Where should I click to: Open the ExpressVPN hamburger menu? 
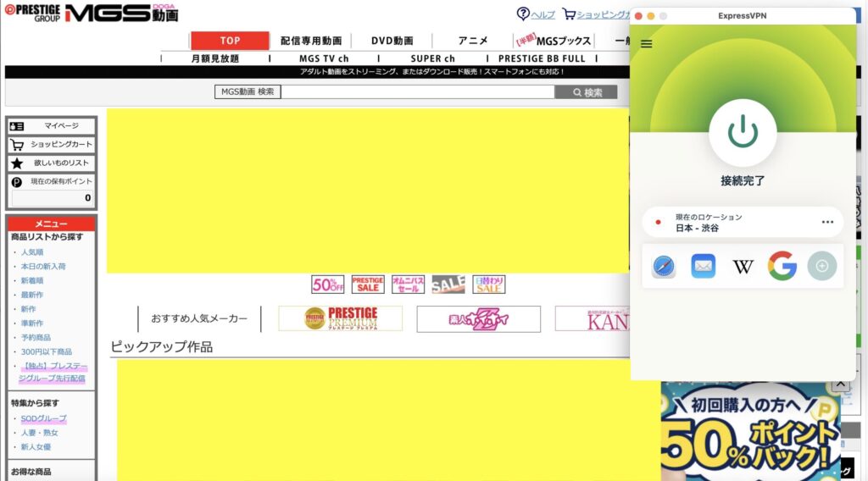647,44
